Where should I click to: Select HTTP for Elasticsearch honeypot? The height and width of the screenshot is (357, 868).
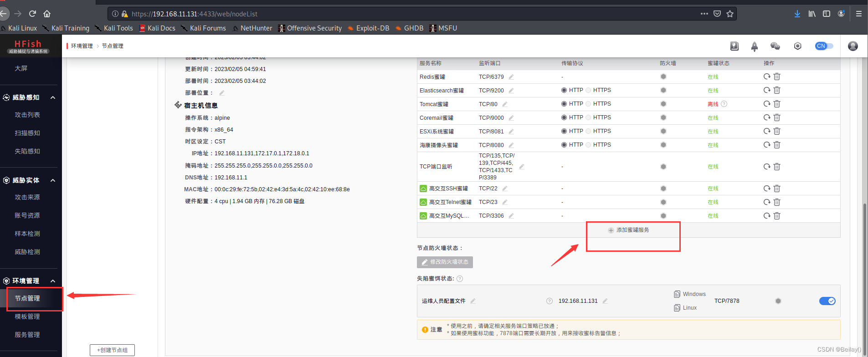564,90
